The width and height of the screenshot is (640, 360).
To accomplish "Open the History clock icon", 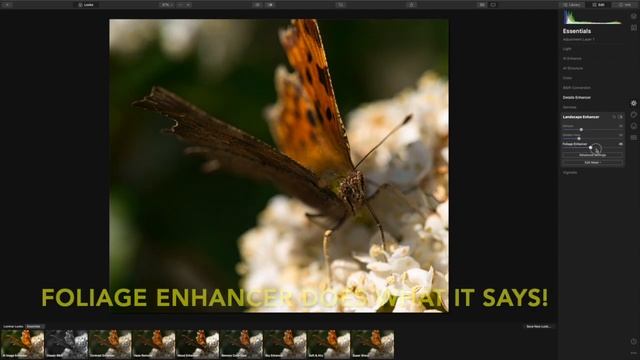I will [x=633, y=341].
